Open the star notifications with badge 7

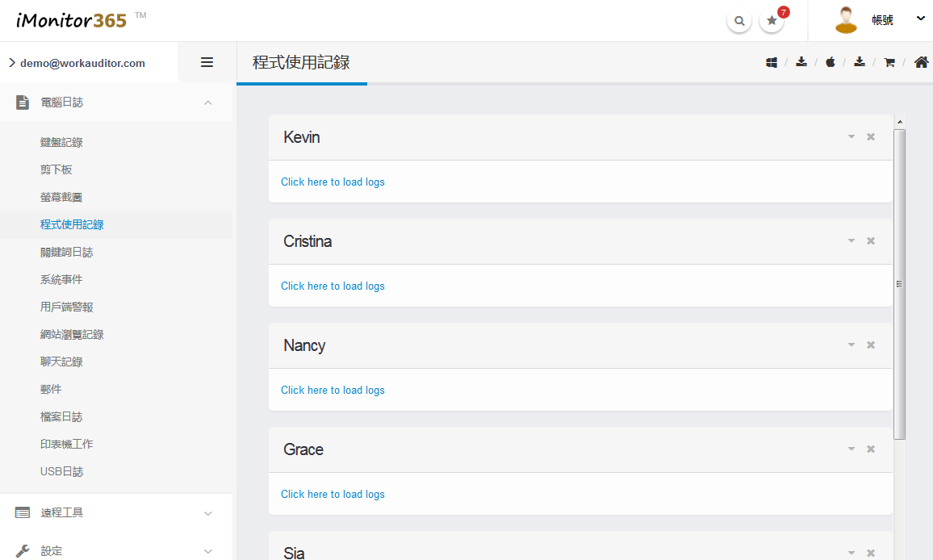(772, 21)
